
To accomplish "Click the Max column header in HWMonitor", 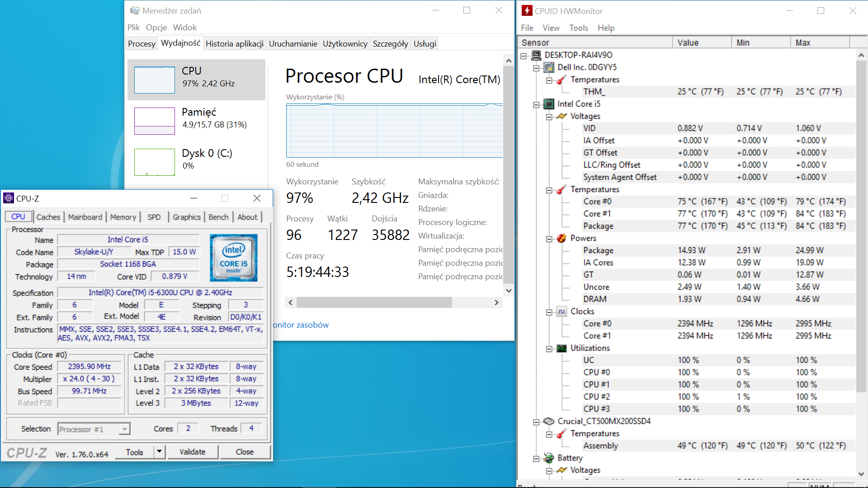I will [x=820, y=42].
